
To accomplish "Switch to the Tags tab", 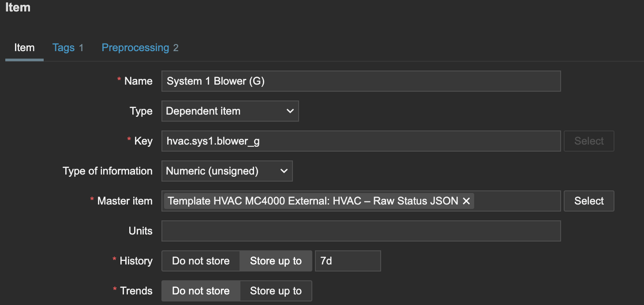I will pos(67,48).
